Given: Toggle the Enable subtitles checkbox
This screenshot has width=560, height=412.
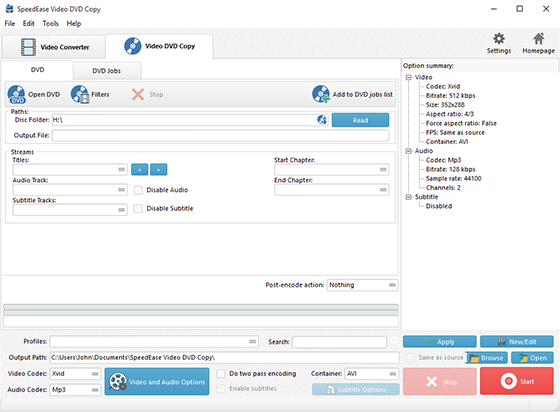Looking at the screenshot, I should click(x=221, y=388).
